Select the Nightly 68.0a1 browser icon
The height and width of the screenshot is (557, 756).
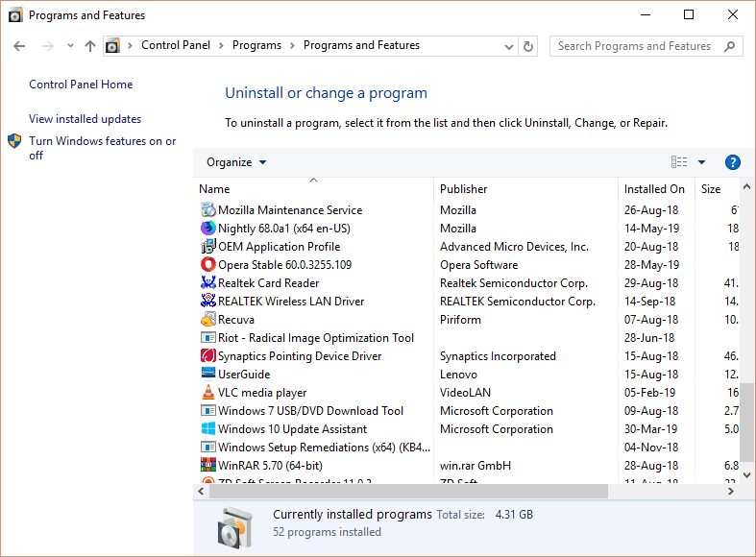(x=207, y=228)
